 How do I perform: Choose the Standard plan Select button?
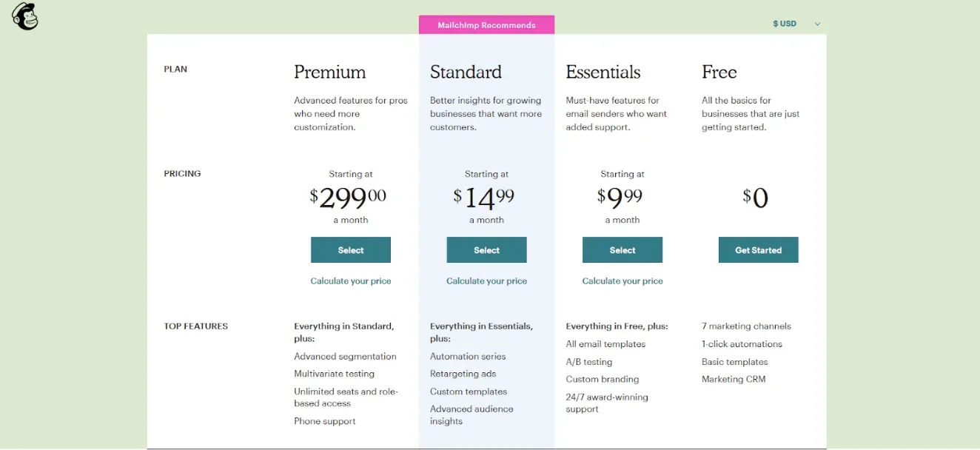click(486, 250)
